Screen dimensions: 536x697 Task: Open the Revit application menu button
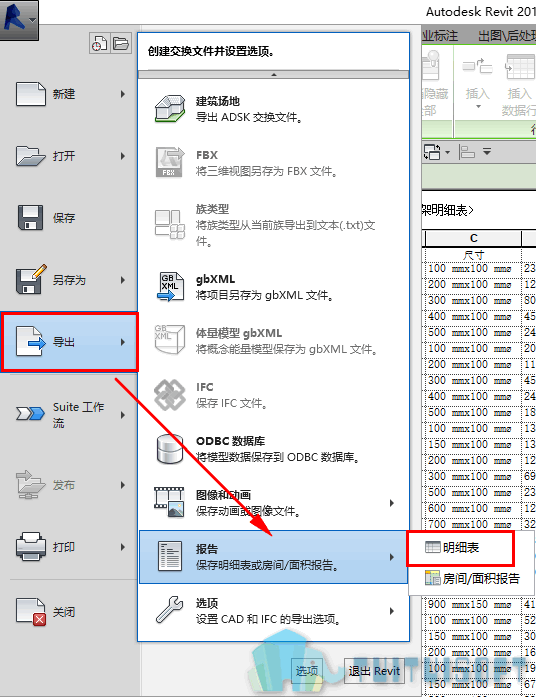pos(19,20)
